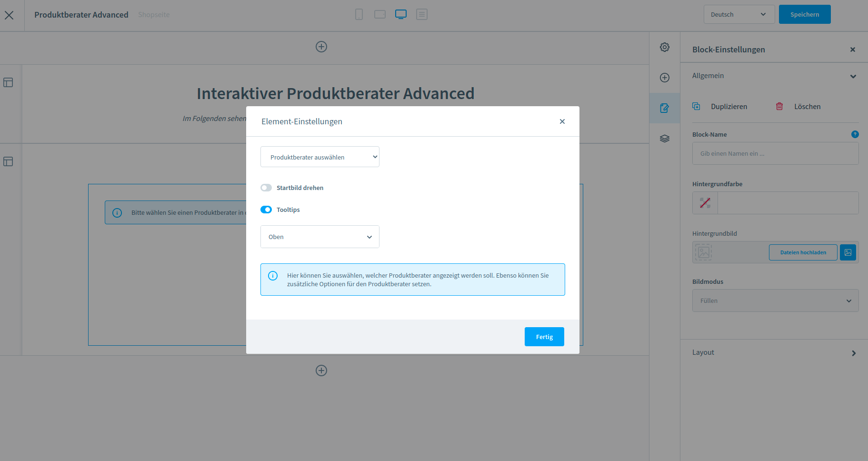Select the tablet landscape viewport icon
The height and width of the screenshot is (461, 868).
(x=380, y=14)
